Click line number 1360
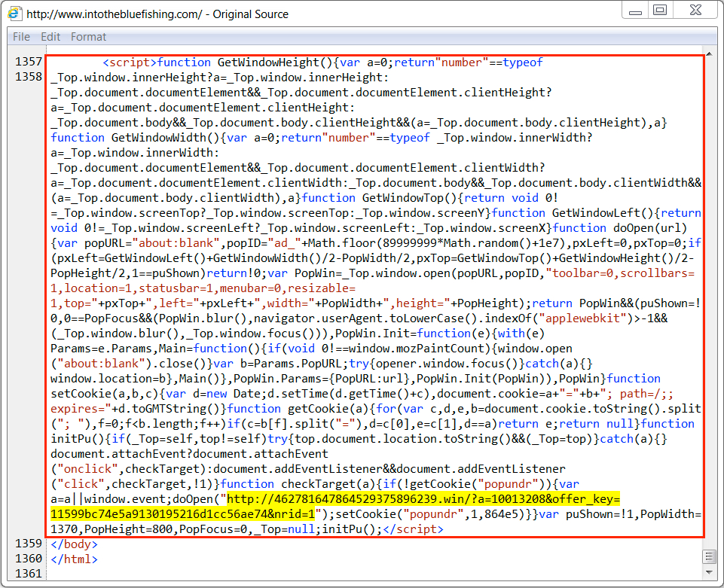Image resolution: width=724 pixels, height=588 pixels. point(28,559)
